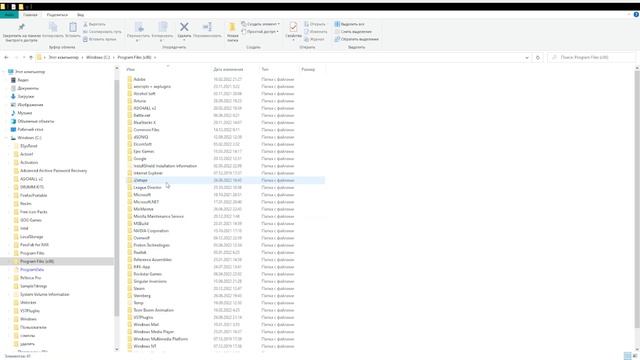
Task: Open the Файл (File) tab
Action: (x=9, y=15)
